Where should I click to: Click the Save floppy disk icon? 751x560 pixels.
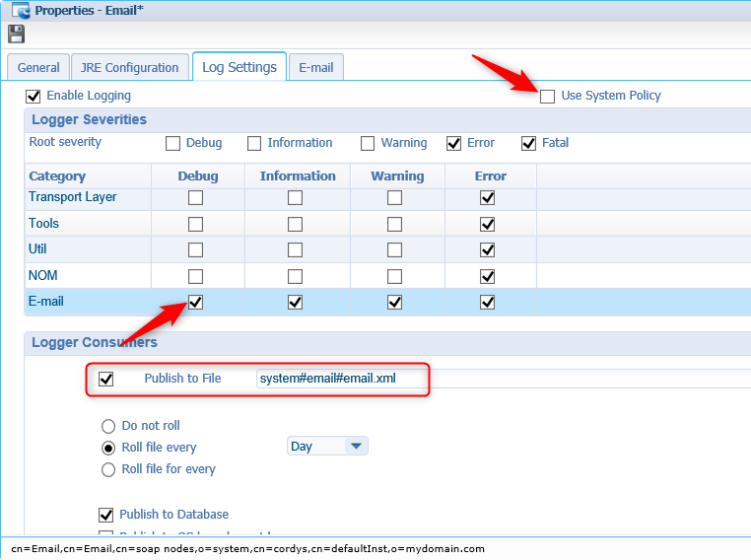pyautogui.click(x=16, y=35)
